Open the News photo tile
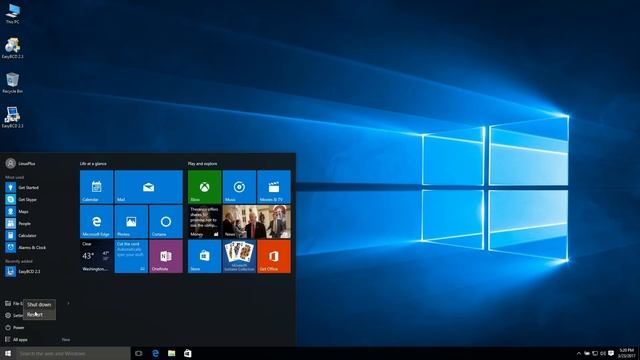This screenshot has width=640, height=360. pos(257,221)
